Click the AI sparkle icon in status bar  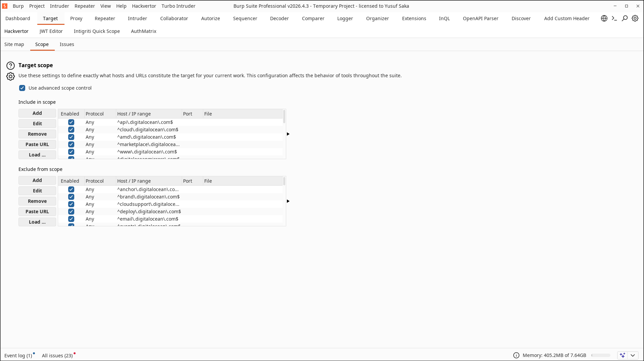622,355
